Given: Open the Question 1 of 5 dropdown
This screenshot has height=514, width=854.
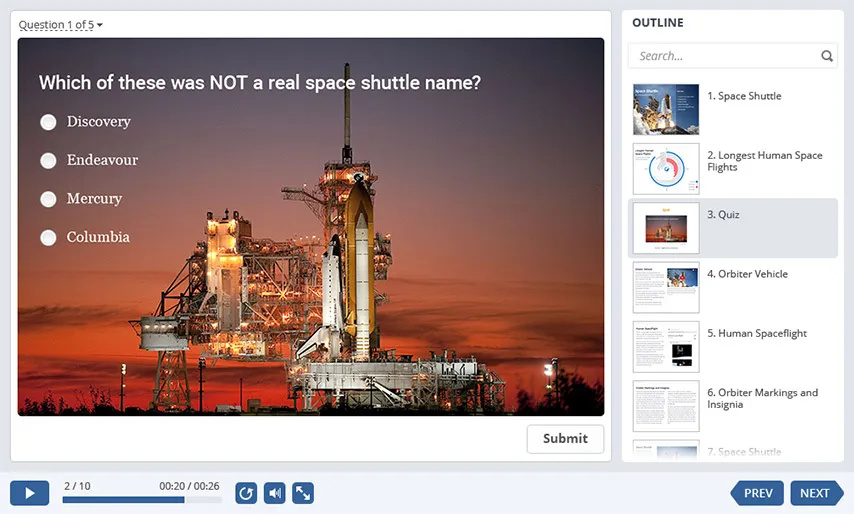Looking at the screenshot, I should 61,25.
